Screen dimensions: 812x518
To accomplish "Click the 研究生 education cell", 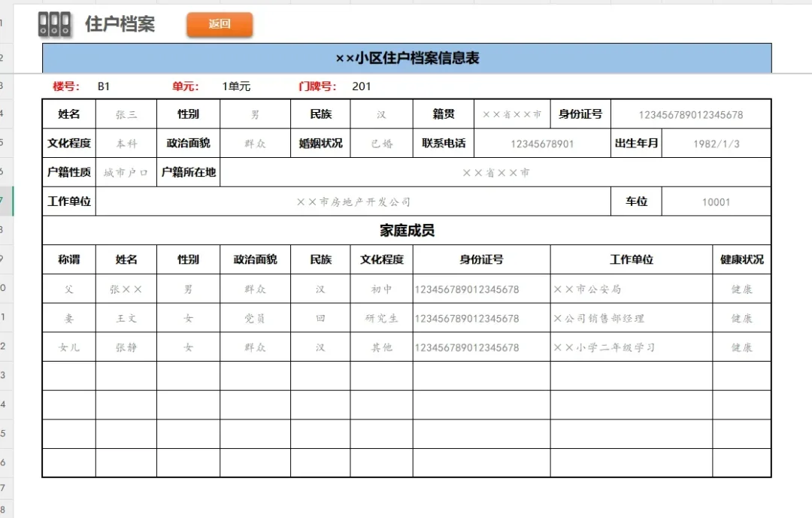I will tap(382, 318).
